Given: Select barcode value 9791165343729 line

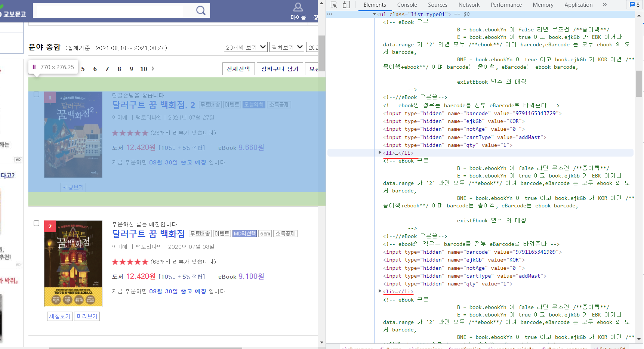Looking at the screenshot, I should (472, 113).
